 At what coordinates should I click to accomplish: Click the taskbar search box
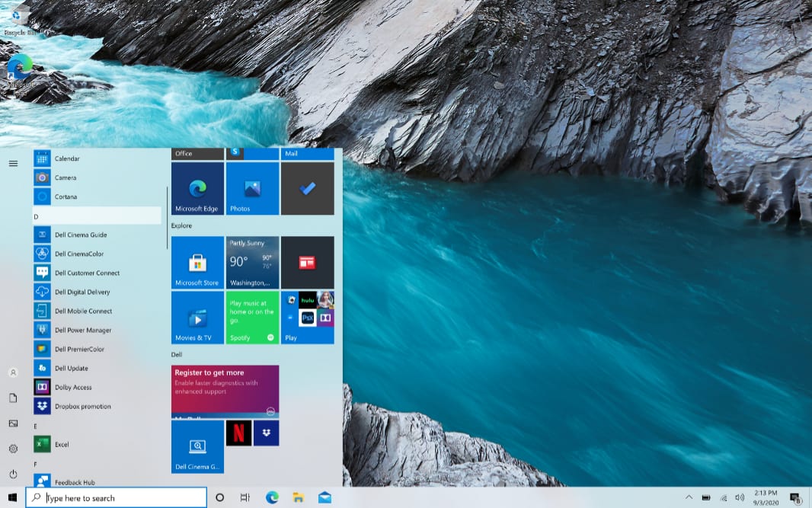click(x=117, y=497)
